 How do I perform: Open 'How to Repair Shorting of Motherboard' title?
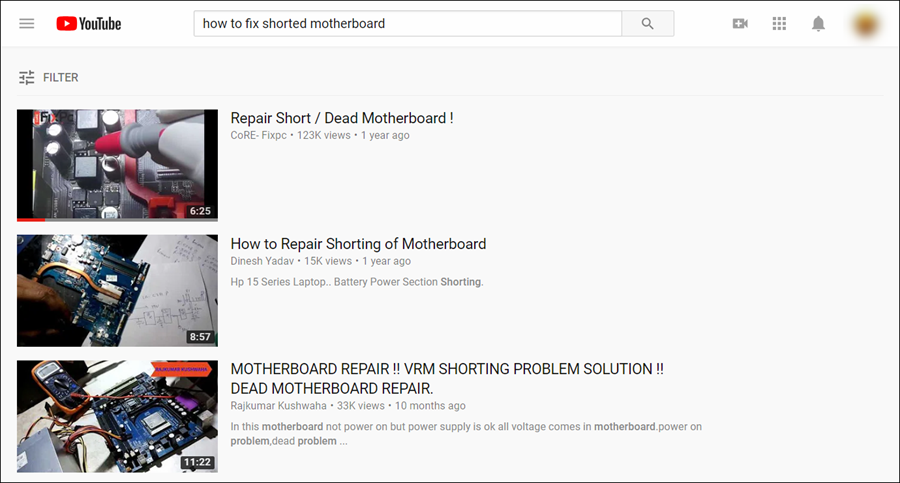[x=358, y=244]
